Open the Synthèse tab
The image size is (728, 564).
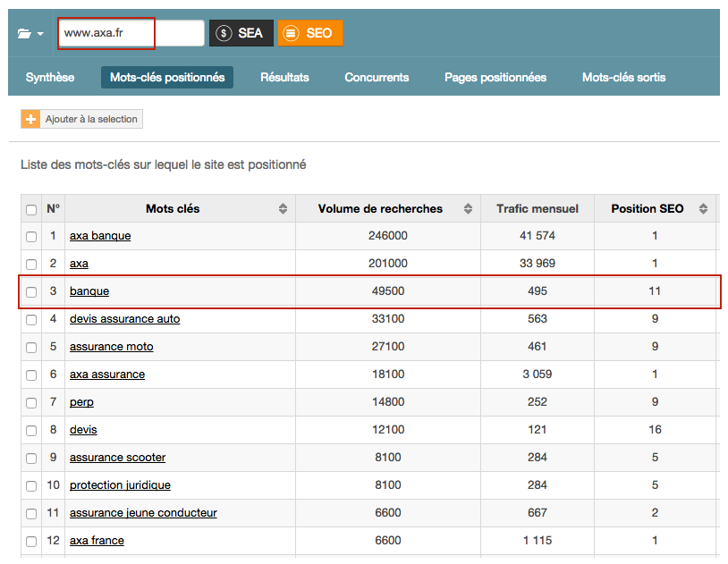(x=50, y=77)
